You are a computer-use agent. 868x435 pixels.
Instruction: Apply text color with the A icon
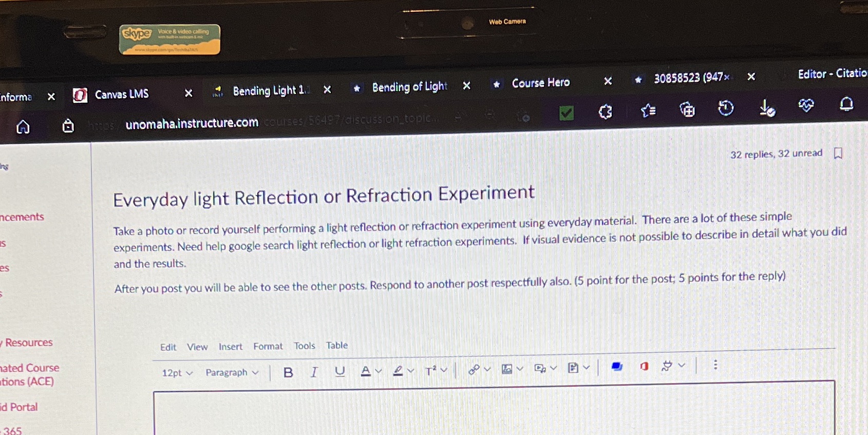(366, 371)
